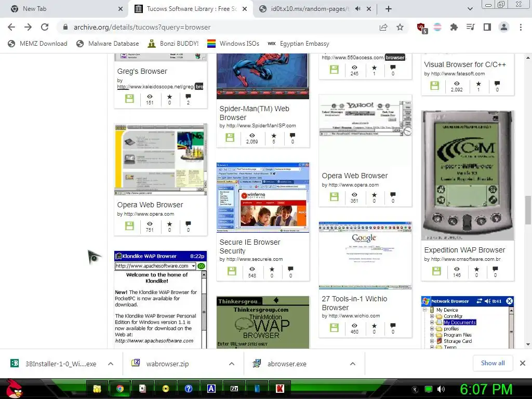Go back to the previous page
Image resolution: width=532 pixels, height=399 pixels.
pos(11,27)
